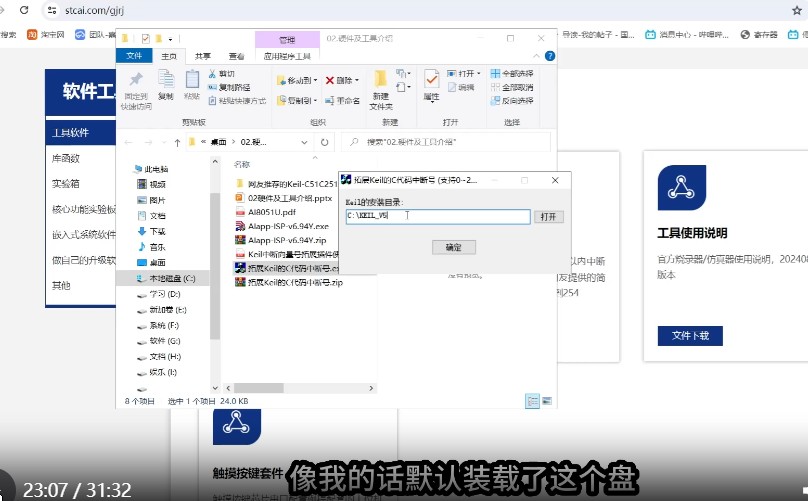This screenshot has height=501, width=808.
Task: Collapse the ribbon with the chevron
Action: point(536,56)
